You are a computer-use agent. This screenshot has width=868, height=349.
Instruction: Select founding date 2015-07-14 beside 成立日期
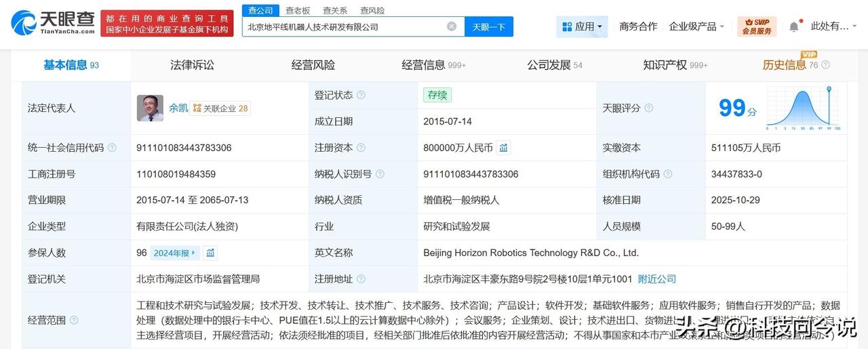[x=448, y=121]
